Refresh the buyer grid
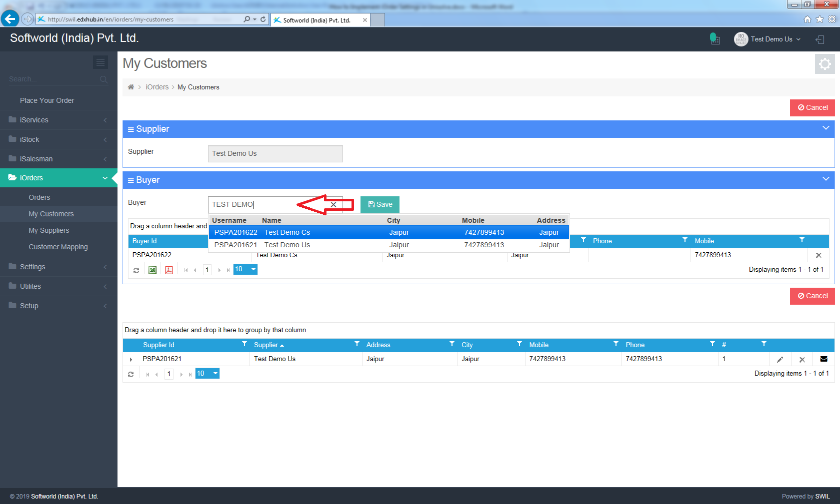 tap(136, 270)
